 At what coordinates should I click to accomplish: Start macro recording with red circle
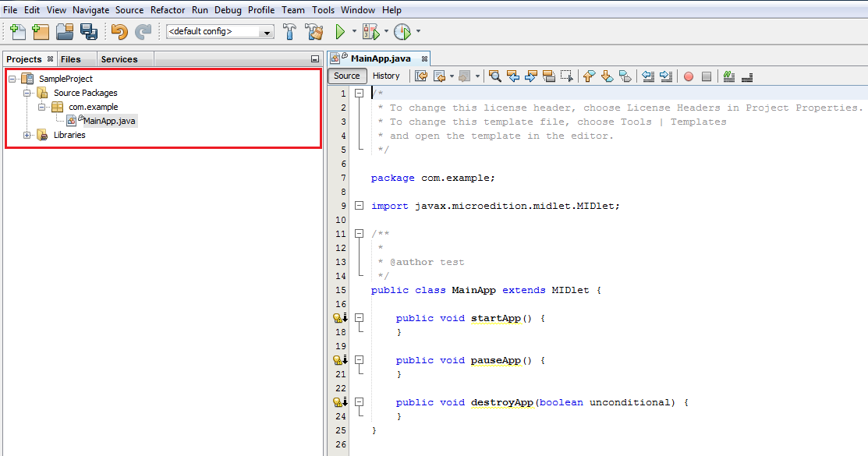coord(689,76)
